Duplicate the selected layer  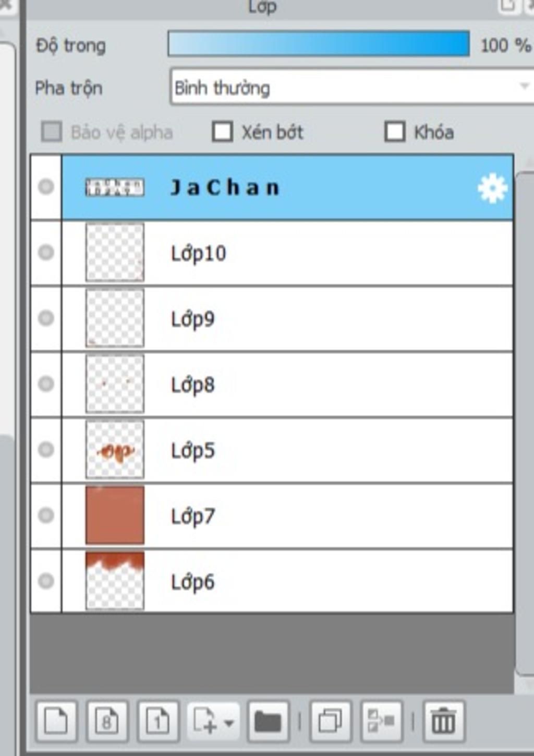330,722
